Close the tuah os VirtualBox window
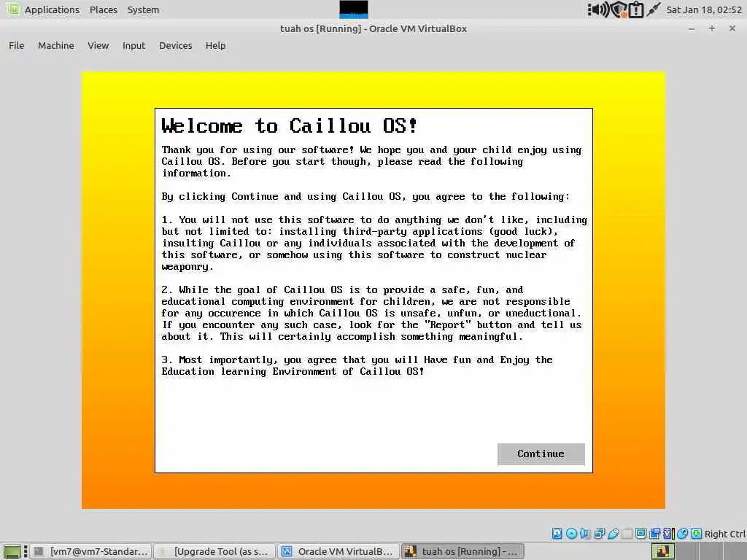The width and height of the screenshot is (747, 560). pos(732,28)
